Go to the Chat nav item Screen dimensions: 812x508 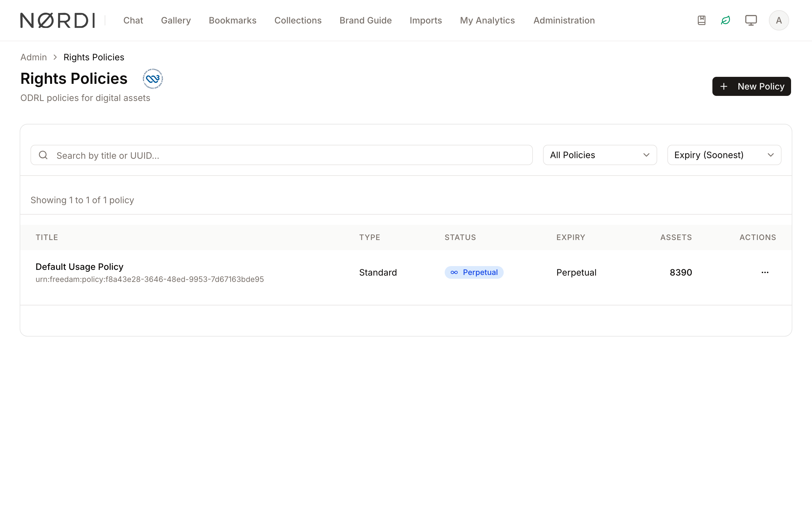tap(133, 21)
